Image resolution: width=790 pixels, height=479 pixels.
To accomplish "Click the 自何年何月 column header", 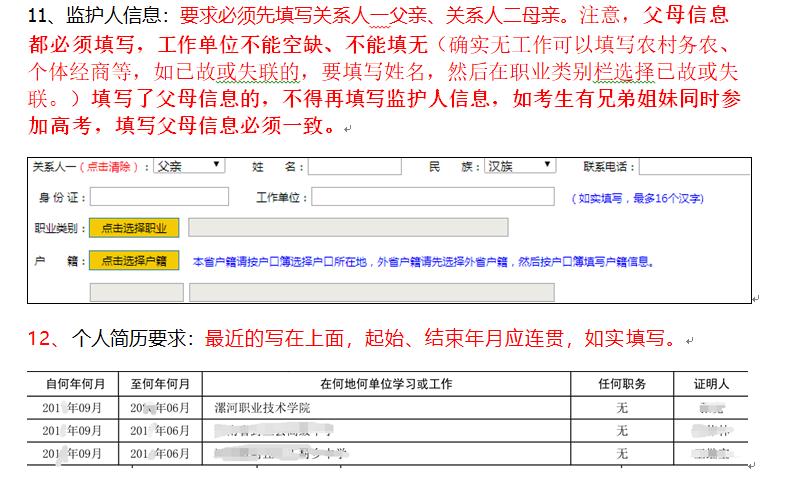I will coord(74,385).
